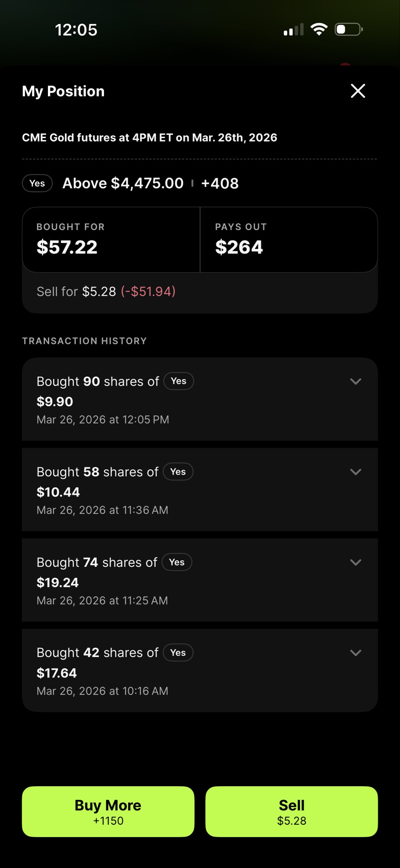Tap the Yes badge beside Above $4,475.00
The height and width of the screenshot is (868, 400).
[x=37, y=184]
